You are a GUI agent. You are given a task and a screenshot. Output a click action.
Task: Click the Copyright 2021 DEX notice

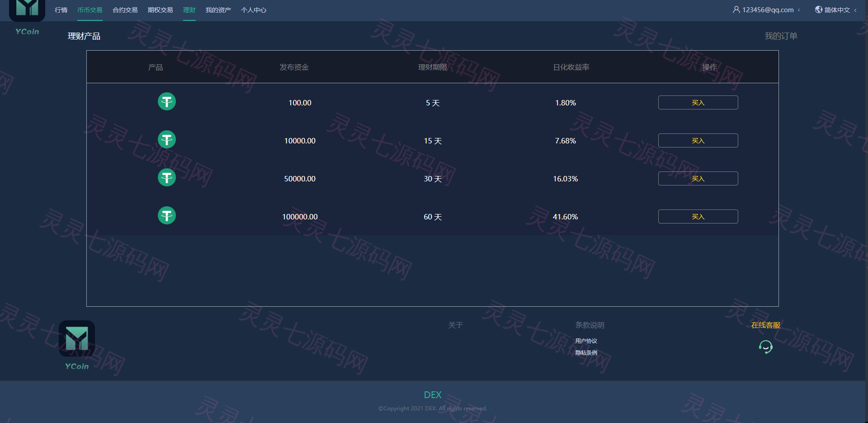point(433,409)
